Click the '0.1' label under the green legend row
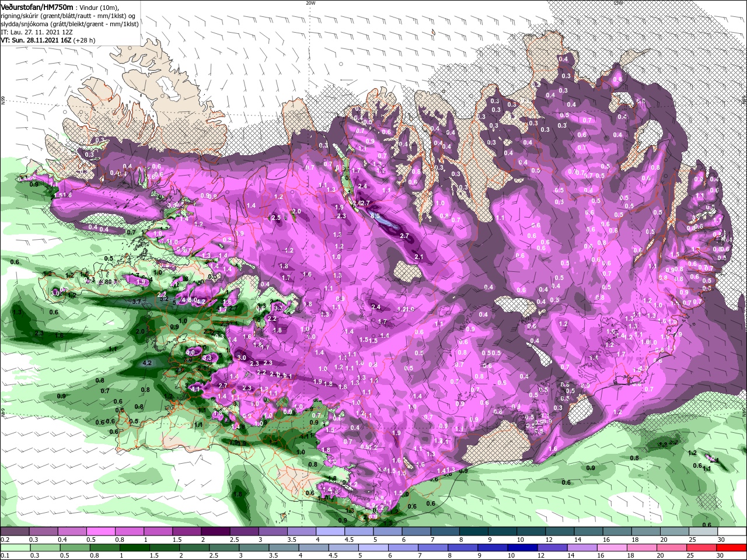The height and width of the screenshot is (560, 747). pyautogui.click(x=5, y=556)
